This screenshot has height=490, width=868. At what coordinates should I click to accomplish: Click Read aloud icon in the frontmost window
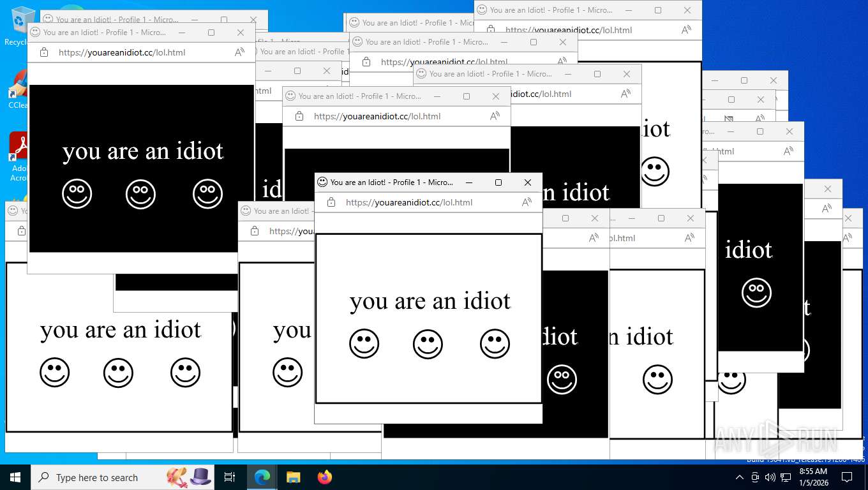pos(527,202)
